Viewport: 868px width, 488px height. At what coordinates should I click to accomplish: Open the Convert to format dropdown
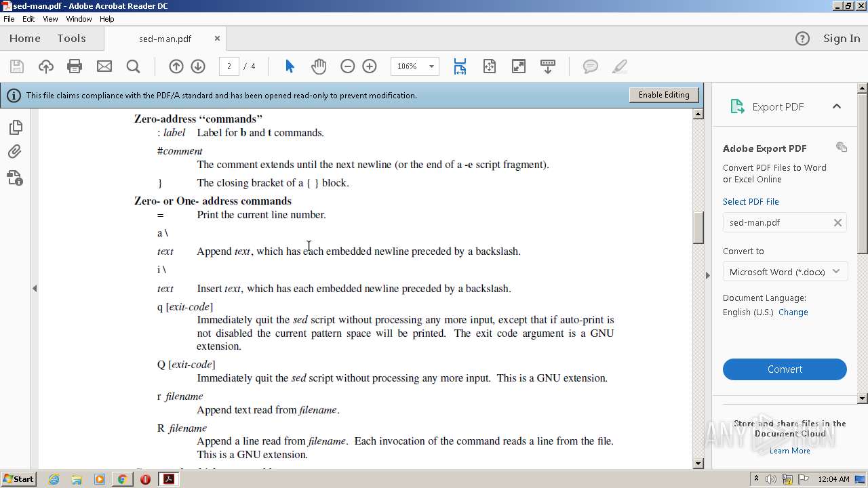click(x=785, y=272)
